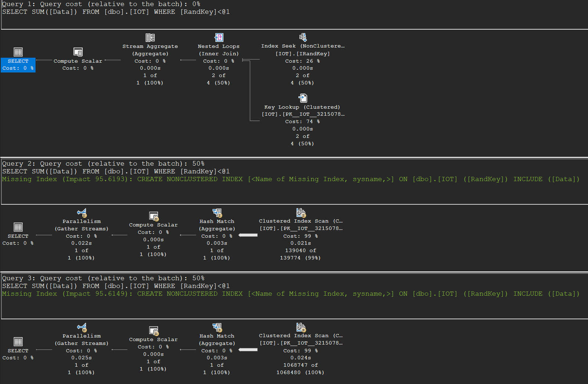588x384 pixels.
Task: Click the '0.022s' Parallelism time in Query 2
Action: click(82, 243)
